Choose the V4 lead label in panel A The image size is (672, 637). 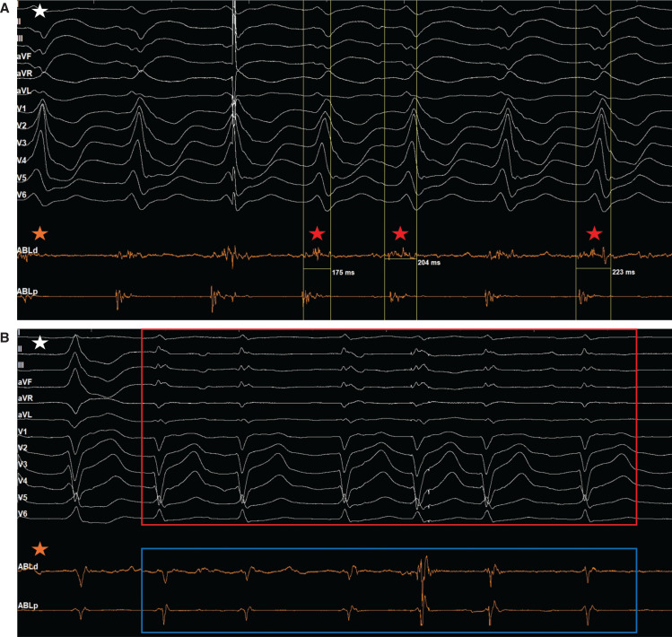tap(22, 161)
